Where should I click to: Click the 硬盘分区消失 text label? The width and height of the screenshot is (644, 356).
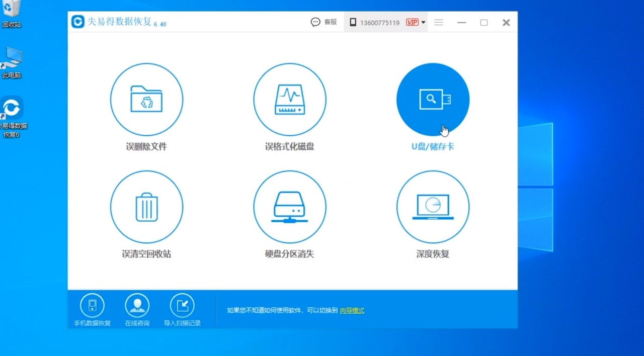[x=290, y=254]
